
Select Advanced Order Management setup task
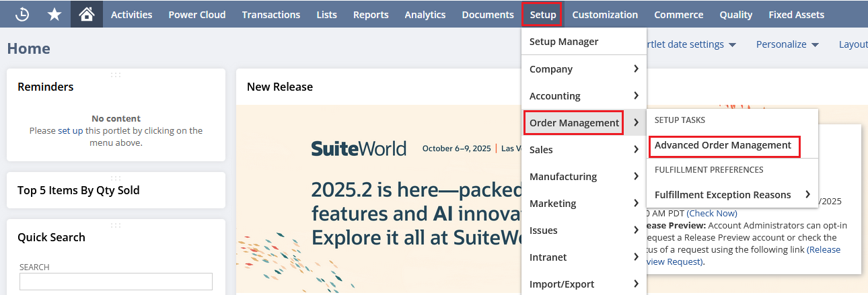pos(723,145)
